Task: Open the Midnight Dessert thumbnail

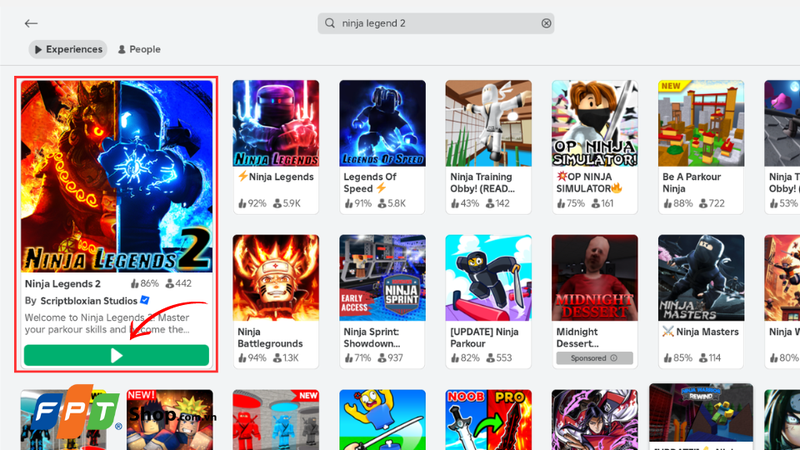Action: pyautogui.click(x=595, y=278)
